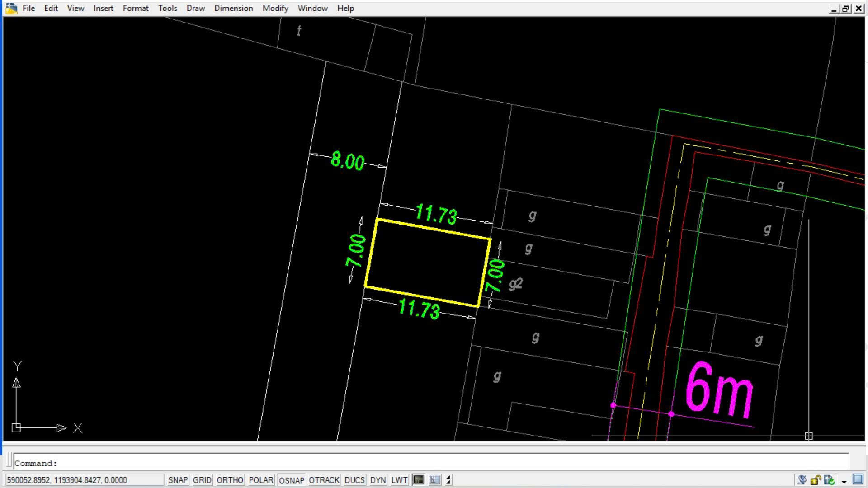Click the application document icon in menu bar
The width and height of the screenshot is (868, 488).
pos(11,8)
